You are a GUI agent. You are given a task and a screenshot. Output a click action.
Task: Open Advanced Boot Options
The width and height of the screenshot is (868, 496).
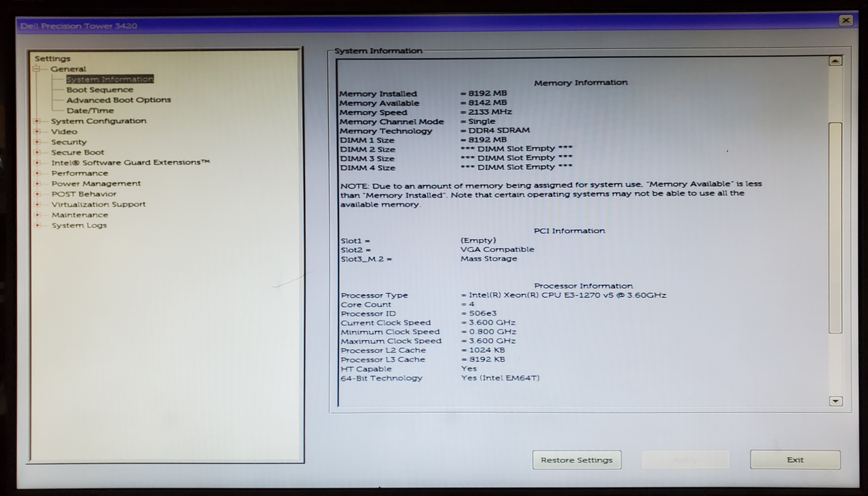pyautogui.click(x=119, y=100)
